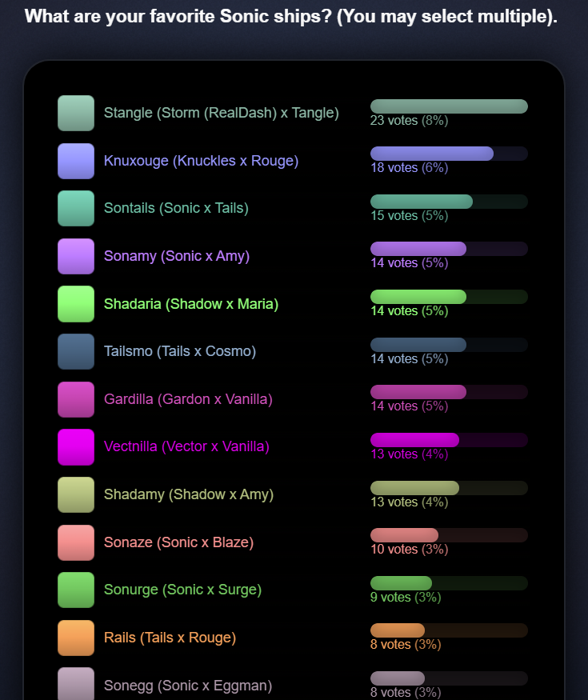Click the Tailsmo vote progress bar
Screen dimensions: 588x700
[x=449, y=345]
